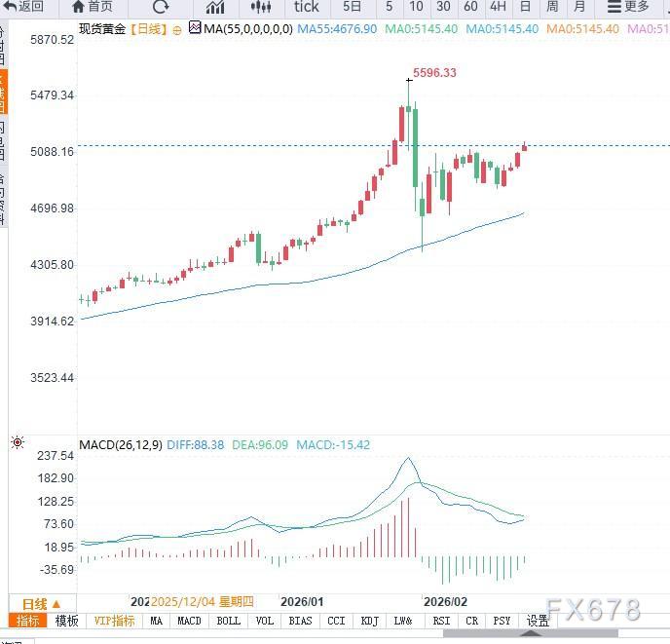Open the 日线 period dropdown at bottom
The image size is (670, 644).
(x=41, y=603)
